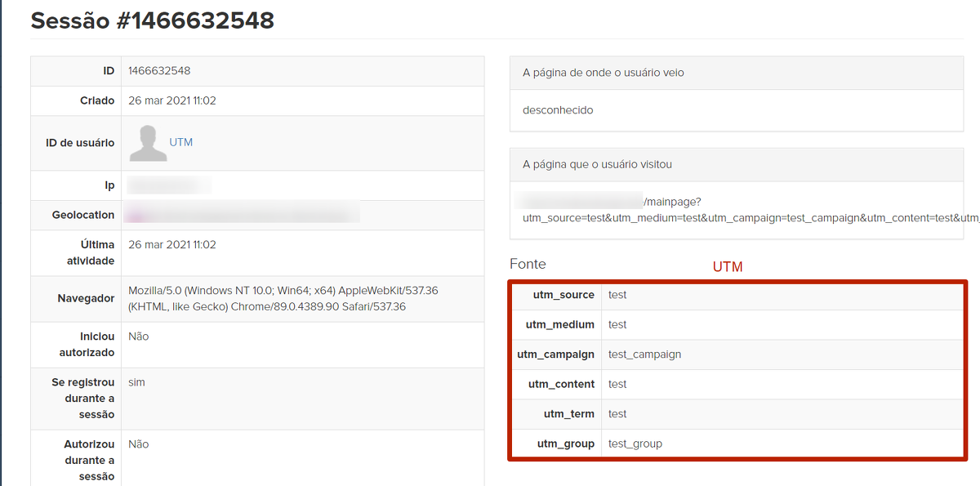Click the 'A página de onde o usuário veio' header
This screenshot has width=980, height=486.
[603, 73]
